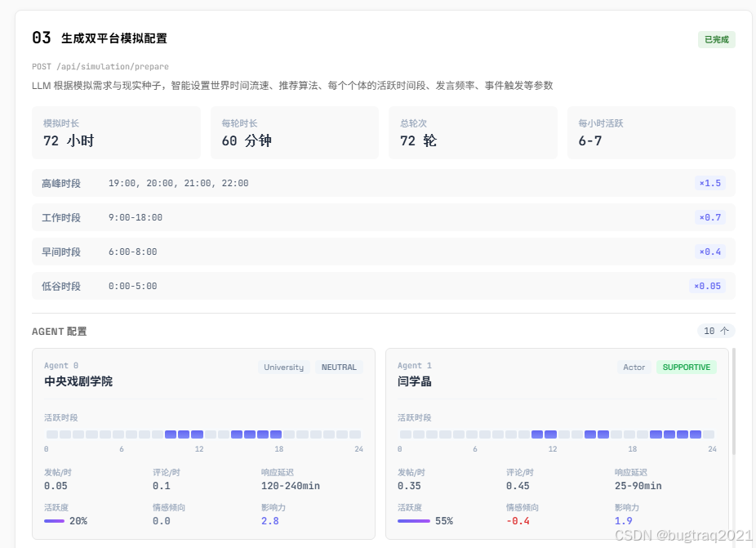This screenshot has height=548, width=756.
Task: Click the 2.8 influence value
Action: click(x=270, y=521)
